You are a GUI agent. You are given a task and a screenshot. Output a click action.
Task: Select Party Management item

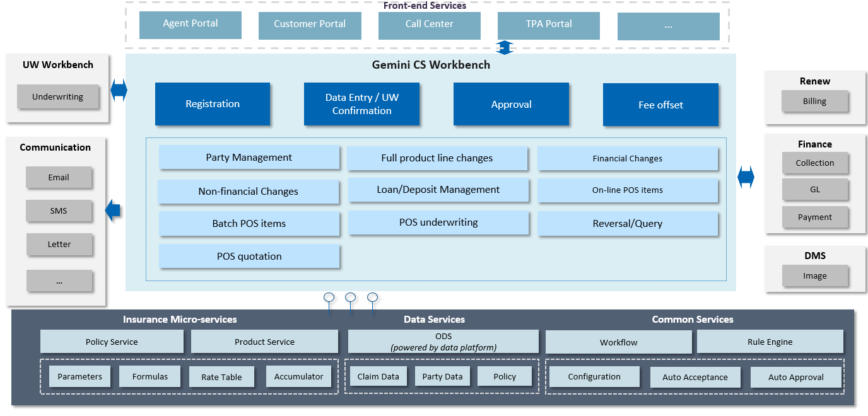(x=249, y=158)
